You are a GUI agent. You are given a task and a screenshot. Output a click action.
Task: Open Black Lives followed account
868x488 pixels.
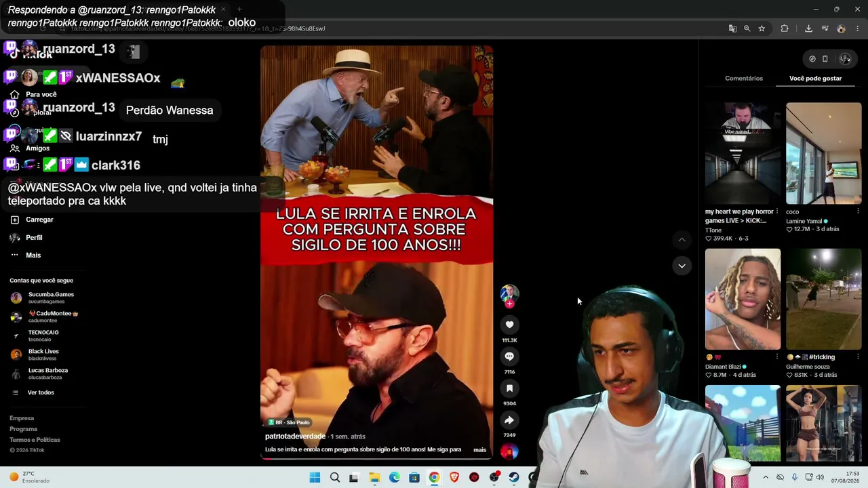coord(35,354)
